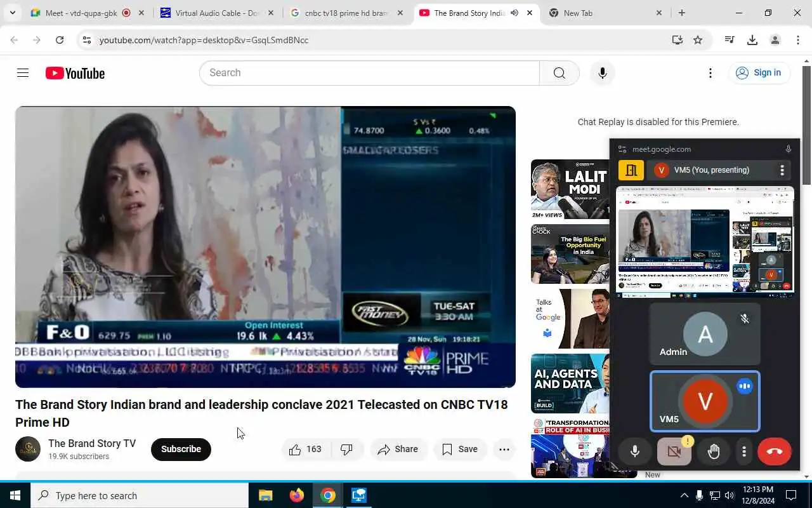812x508 pixels.
Task: Raise hand in the Meet popup
Action: click(x=714, y=451)
